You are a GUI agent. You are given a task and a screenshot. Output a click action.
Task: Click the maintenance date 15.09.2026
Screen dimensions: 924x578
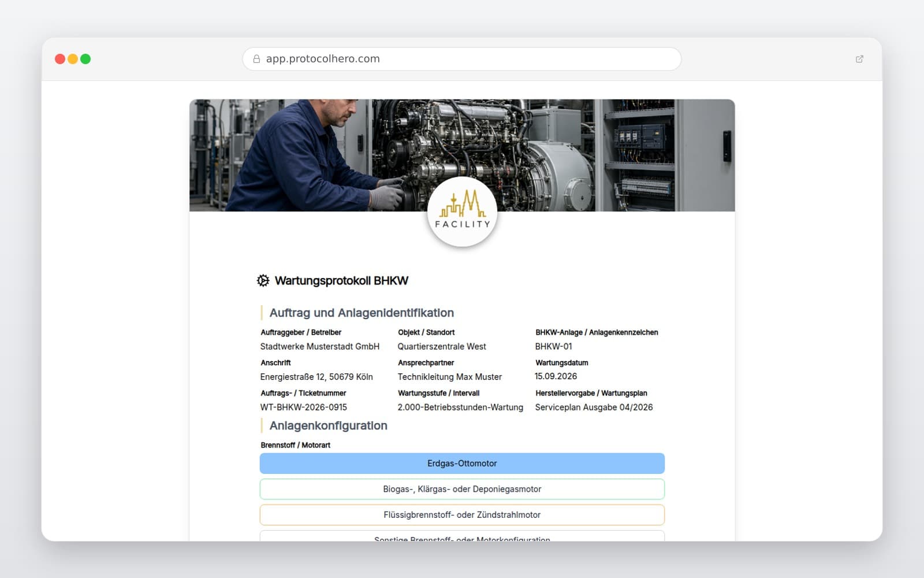[556, 376]
